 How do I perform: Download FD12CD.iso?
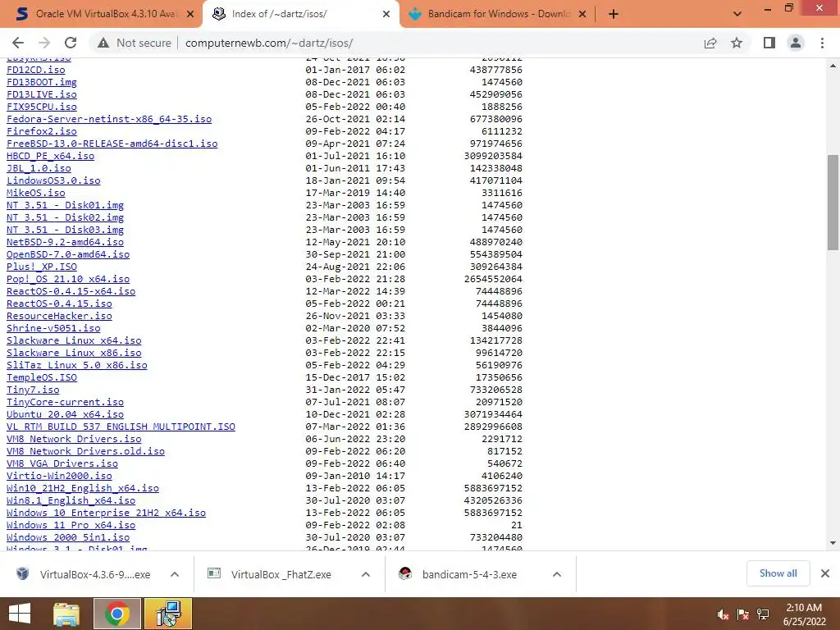click(x=36, y=70)
